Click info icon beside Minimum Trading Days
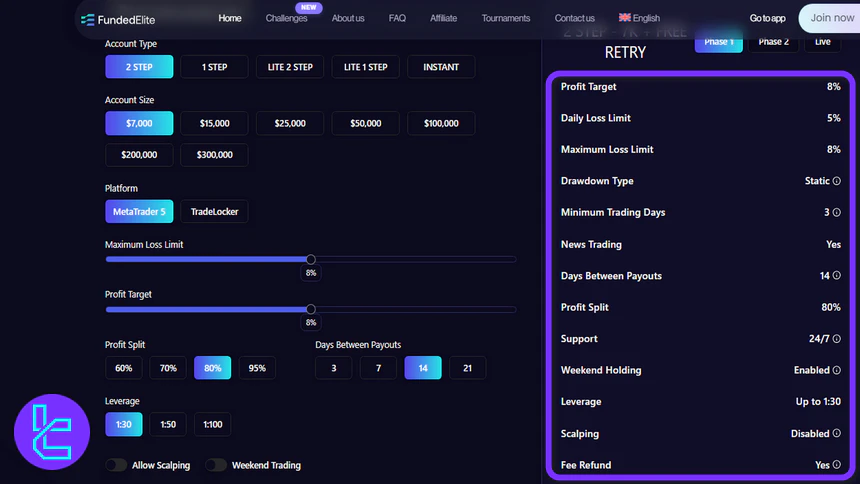 point(837,213)
